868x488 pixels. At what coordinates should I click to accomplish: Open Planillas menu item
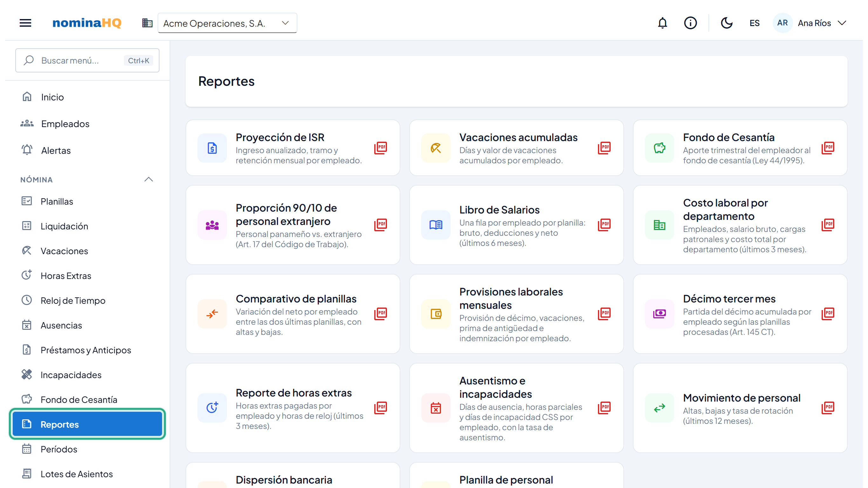tap(87, 201)
